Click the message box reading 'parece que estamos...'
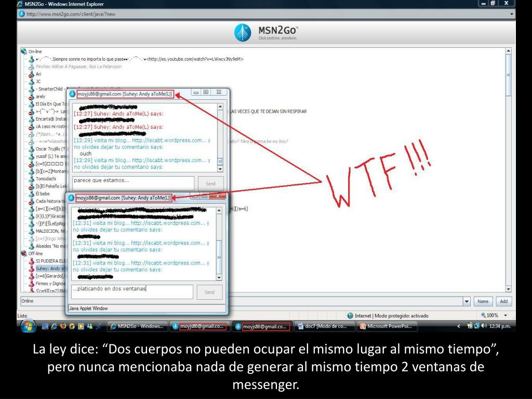This screenshot has height=399, width=532. click(x=133, y=183)
